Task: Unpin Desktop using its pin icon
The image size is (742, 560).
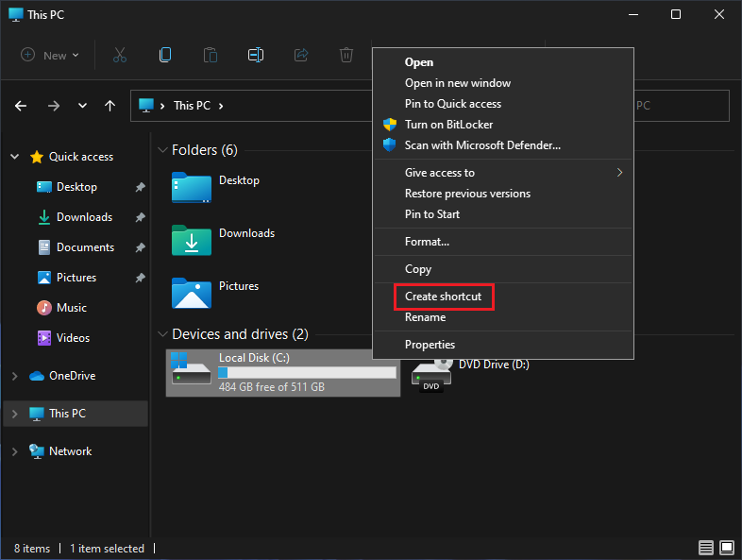Action: (140, 188)
